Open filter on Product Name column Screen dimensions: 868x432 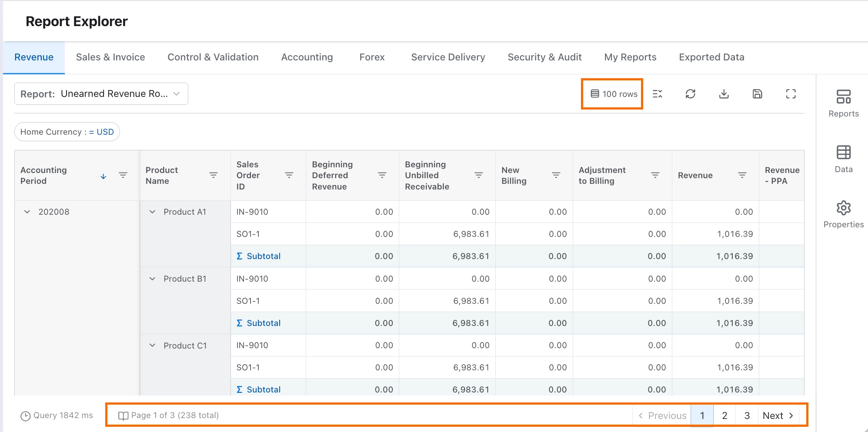coord(214,175)
